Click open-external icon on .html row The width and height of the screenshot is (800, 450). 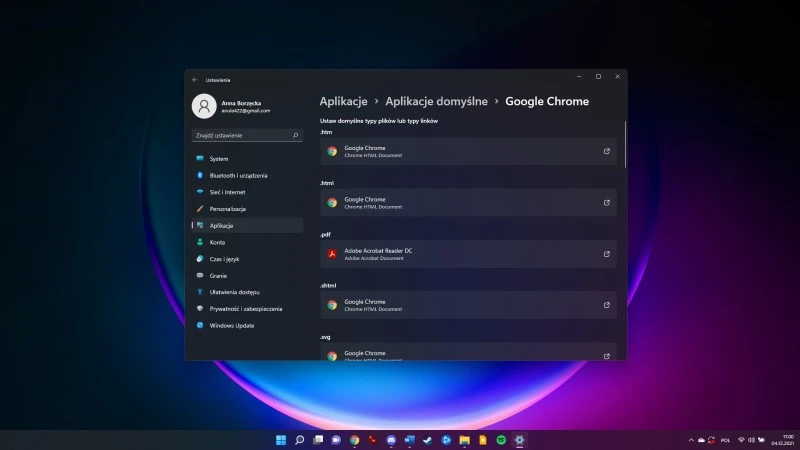(607, 203)
